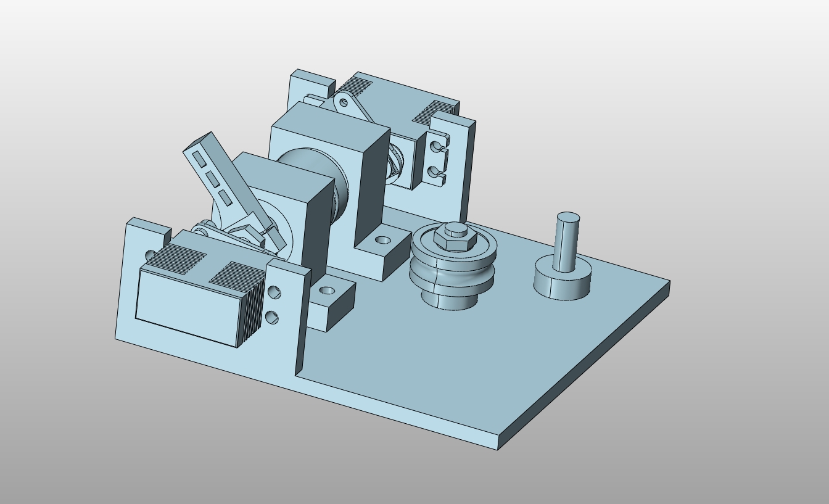The height and width of the screenshot is (504, 829).
Task: Click the mounting hole on front block foot
Action: pyautogui.click(x=327, y=291)
